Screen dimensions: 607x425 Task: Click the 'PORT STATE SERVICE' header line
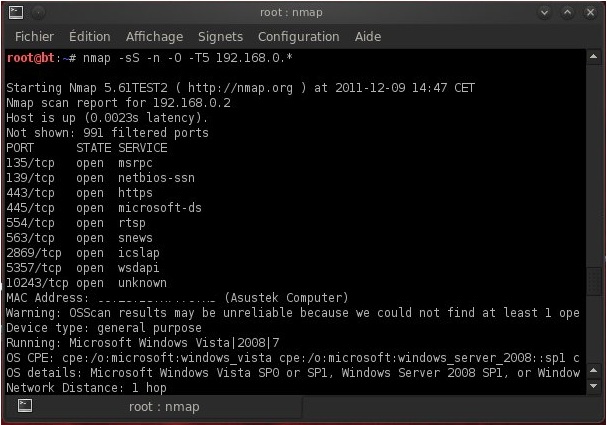click(87, 148)
